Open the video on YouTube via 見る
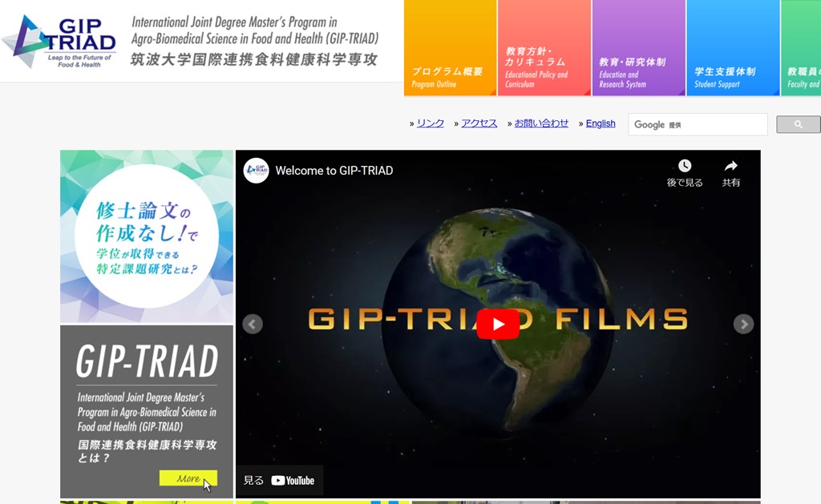This screenshot has width=821, height=504. [x=279, y=481]
